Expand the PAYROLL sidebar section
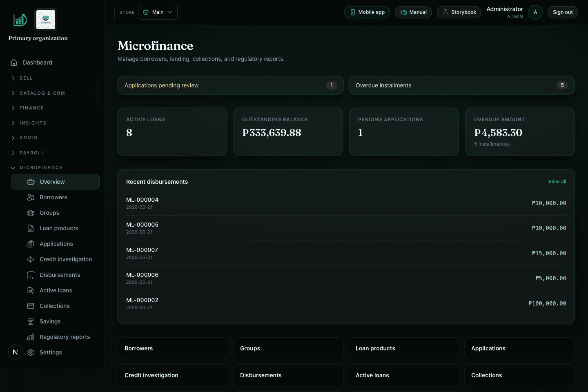This screenshot has width=588, height=392. (27, 153)
